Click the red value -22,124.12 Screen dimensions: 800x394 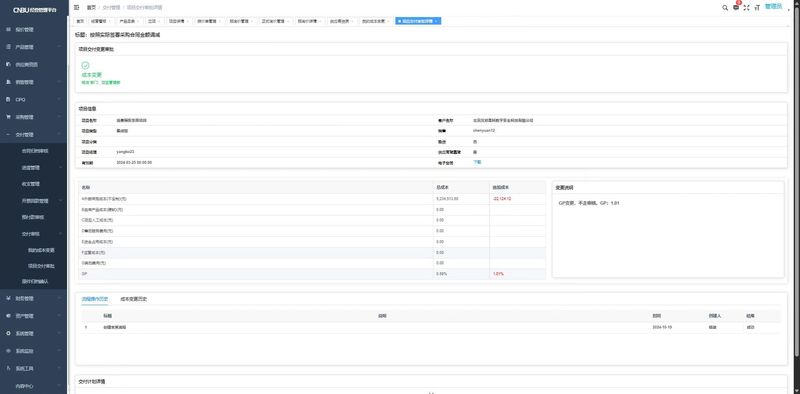[502, 199]
